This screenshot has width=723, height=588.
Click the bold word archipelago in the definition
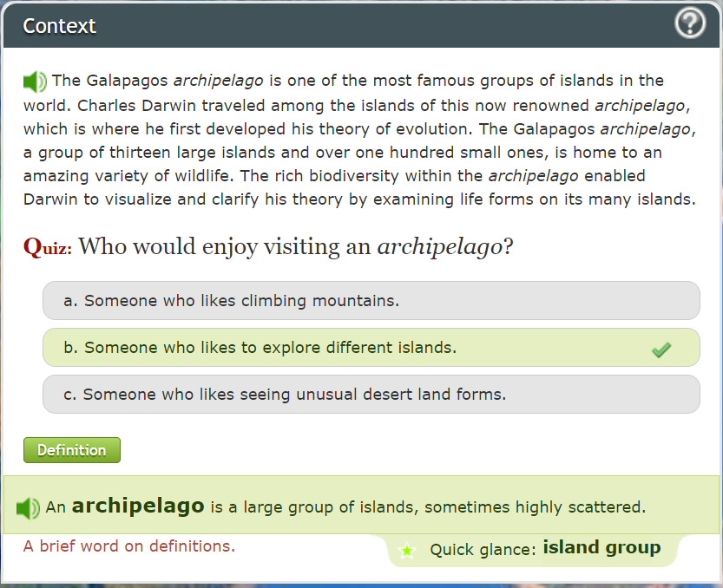click(x=138, y=506)
